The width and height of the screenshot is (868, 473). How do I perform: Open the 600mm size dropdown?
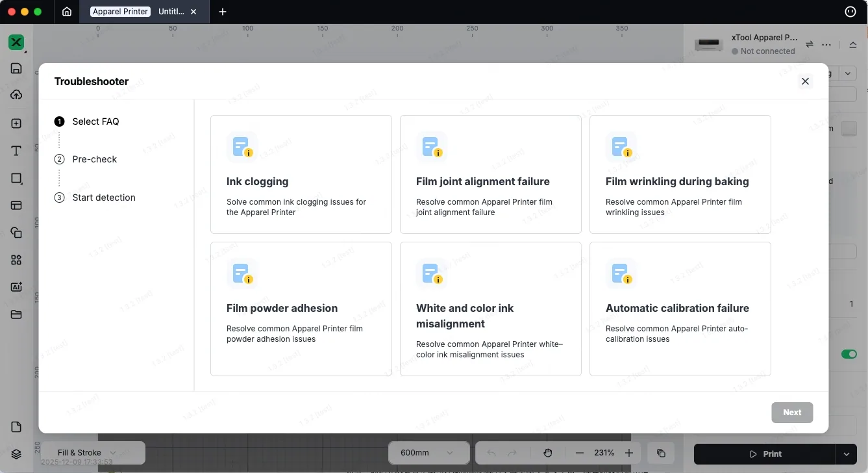click(x=428, y=453)
